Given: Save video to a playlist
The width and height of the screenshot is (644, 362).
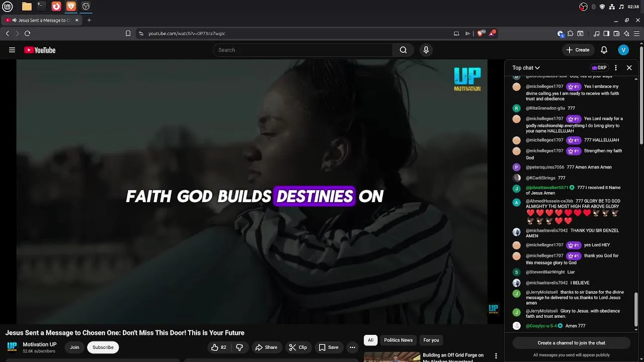Looking at the screenshot, I should coord(329,347).
